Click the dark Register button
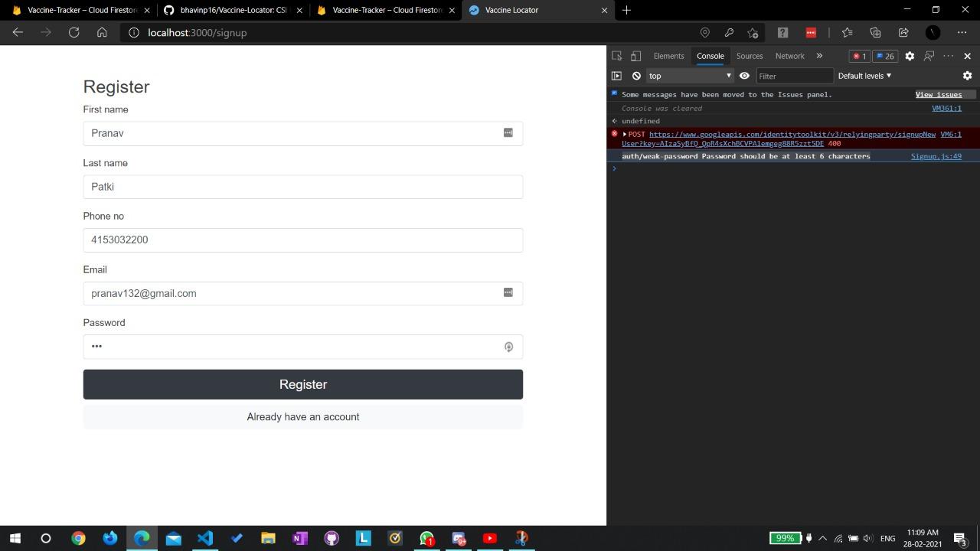 pos(303,384)
